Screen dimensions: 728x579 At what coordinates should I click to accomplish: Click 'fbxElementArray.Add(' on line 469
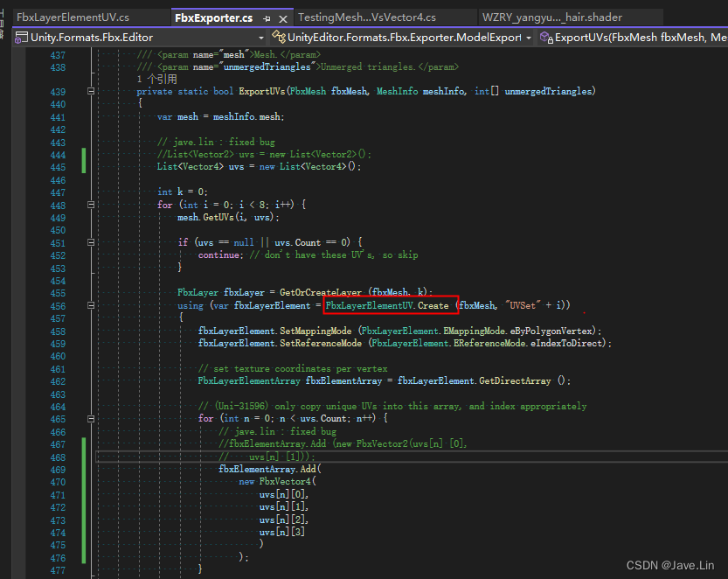(270, 469)
